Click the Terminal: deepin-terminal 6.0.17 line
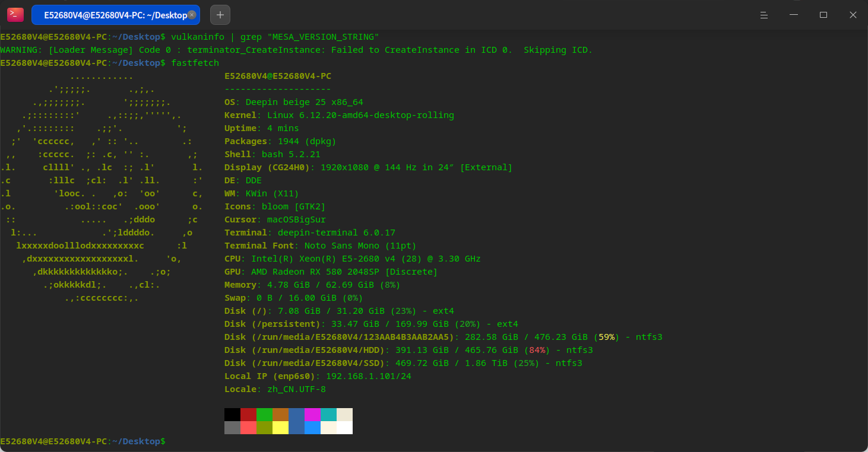This screenshot has width=868, height=452. (310, 233)
